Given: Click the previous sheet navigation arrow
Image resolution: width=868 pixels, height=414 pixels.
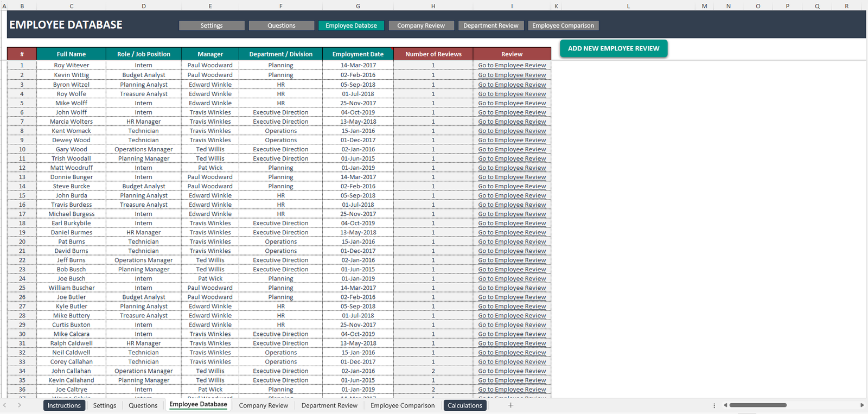Looking at the screenshot, I should pos(5,405).
